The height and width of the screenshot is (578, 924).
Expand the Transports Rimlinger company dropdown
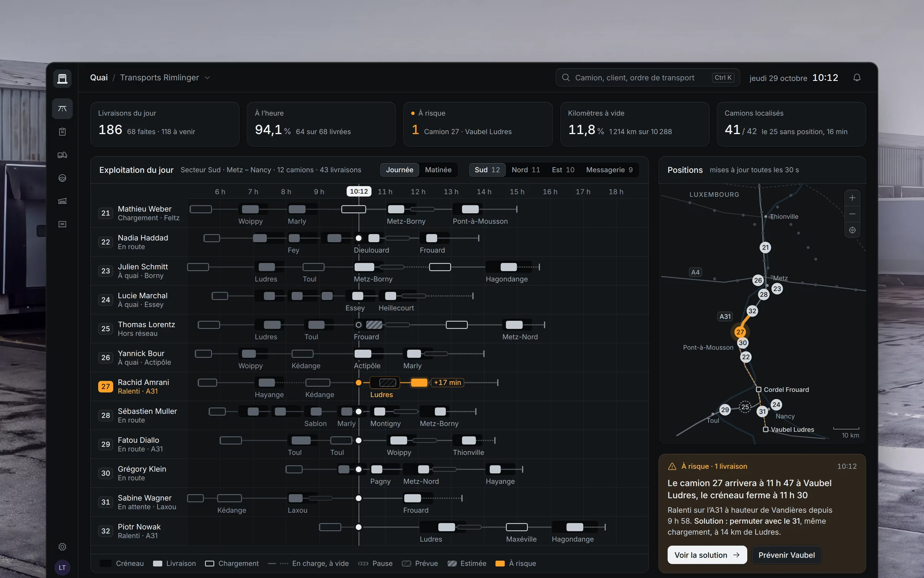[x=165, y=78]
